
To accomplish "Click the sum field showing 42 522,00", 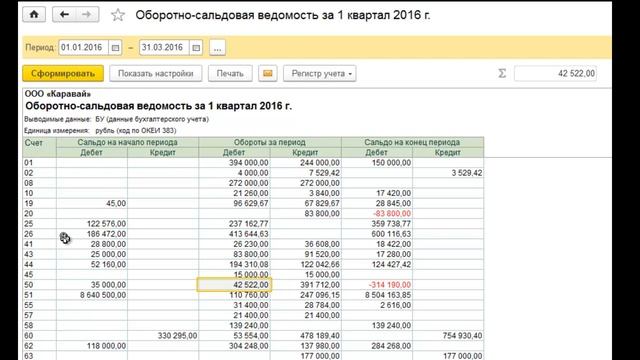I will click(x=555, y=73).
